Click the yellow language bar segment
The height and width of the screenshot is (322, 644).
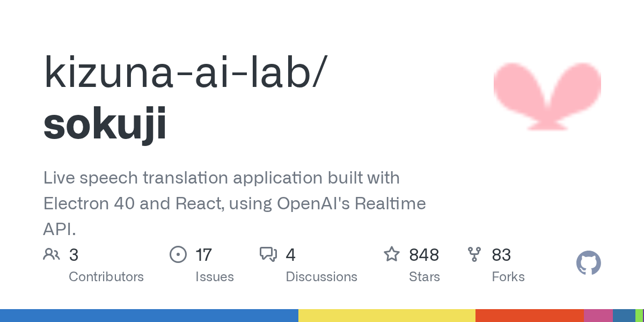pyautogui.click(x=386, y=316)
